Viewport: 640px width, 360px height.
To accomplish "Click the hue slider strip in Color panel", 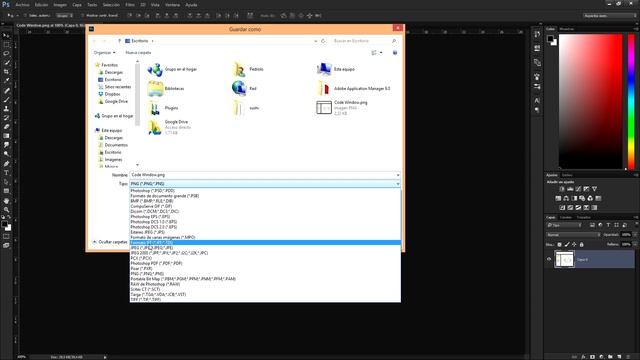I will 631,101.
